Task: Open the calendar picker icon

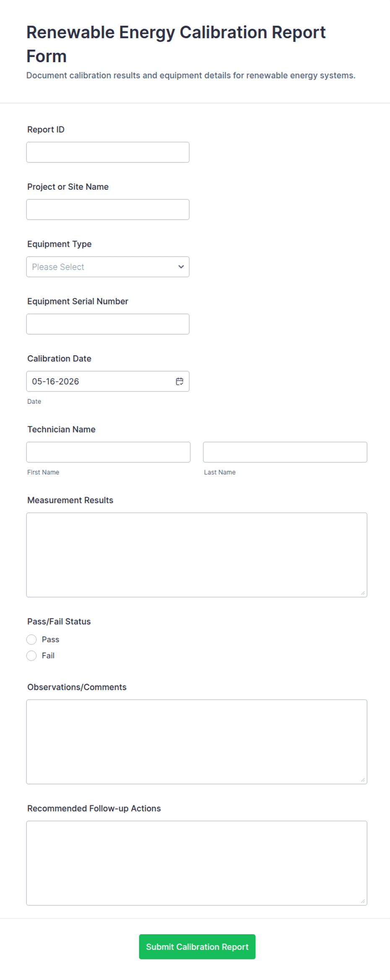Action: [x=179, y=381]
